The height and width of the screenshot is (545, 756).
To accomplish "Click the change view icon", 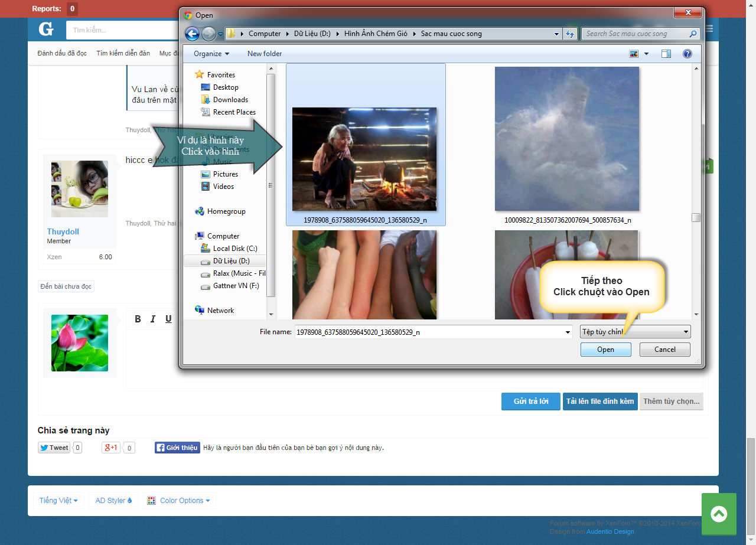I will click(634, 54).
